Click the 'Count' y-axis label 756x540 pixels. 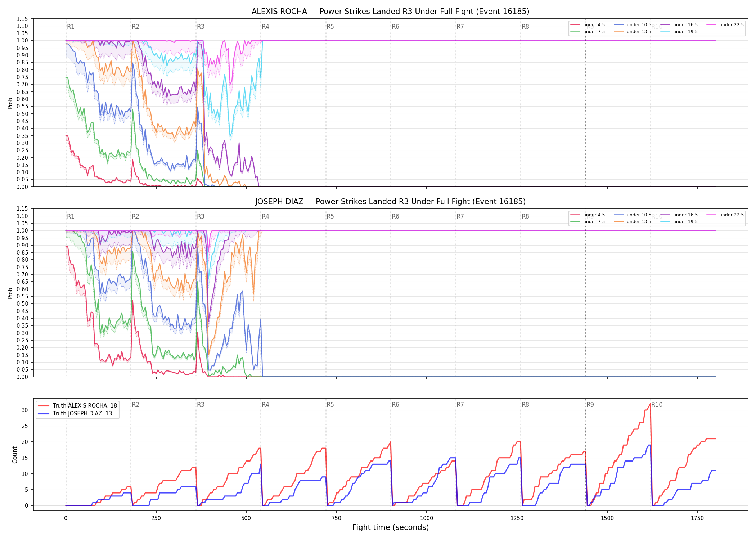[15, 455]
